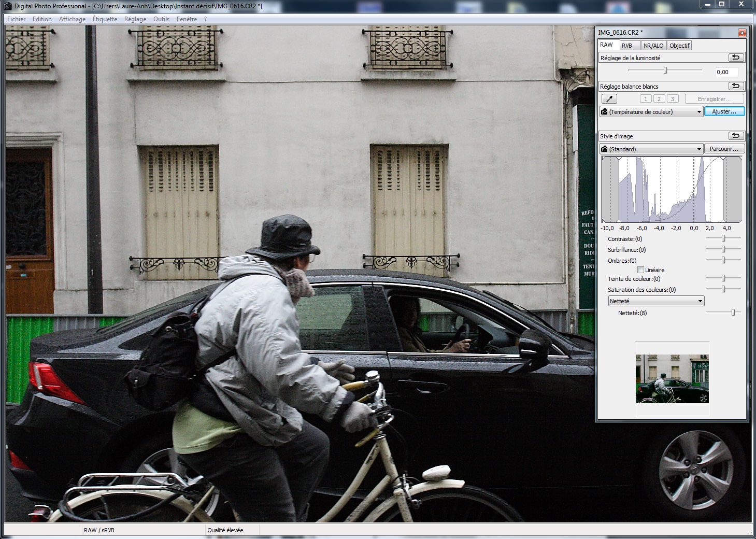The image size is (756, 539).
Task: Click the Ajuster... button
Action: pos(724,111)
